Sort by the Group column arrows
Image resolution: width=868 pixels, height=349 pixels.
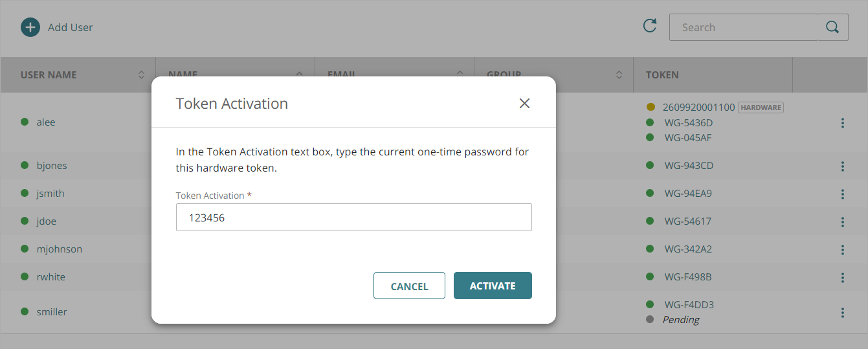619,75
